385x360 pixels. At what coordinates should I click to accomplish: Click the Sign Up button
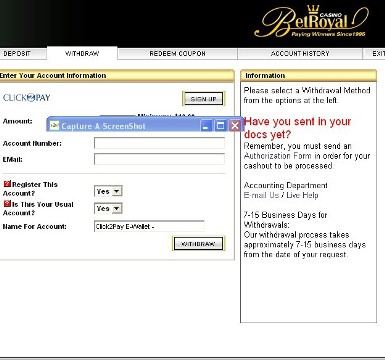203,99
